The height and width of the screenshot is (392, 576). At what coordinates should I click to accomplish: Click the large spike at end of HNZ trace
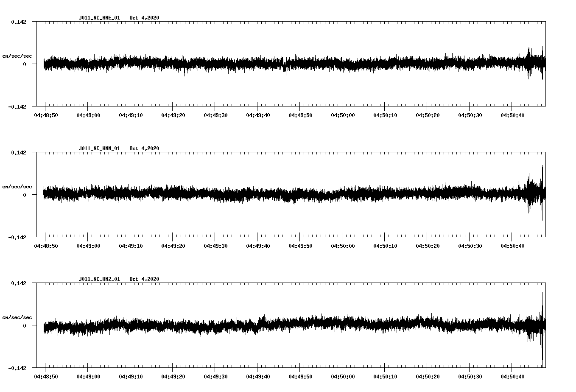[x=543, y=327]
